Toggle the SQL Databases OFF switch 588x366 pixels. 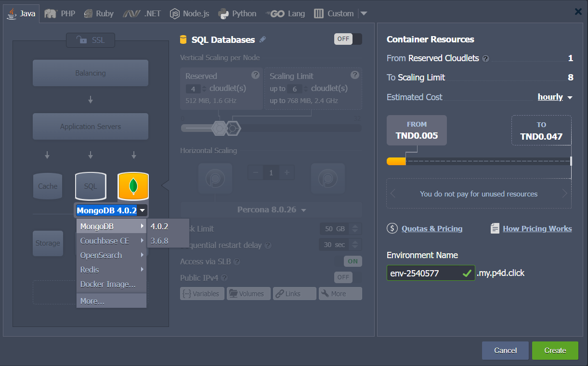pos(348,39)
